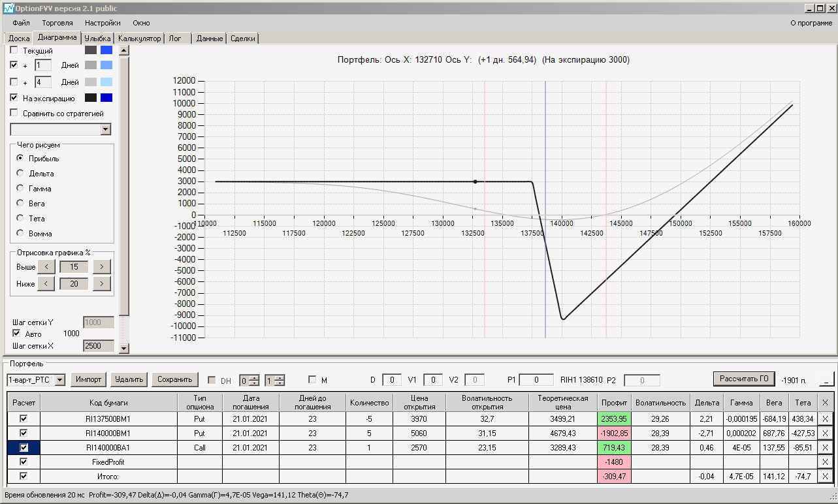Click the Шаг сетки X input field
Image resolution: width=838 pixels, height=504 pixels.
tap(99, 345)
